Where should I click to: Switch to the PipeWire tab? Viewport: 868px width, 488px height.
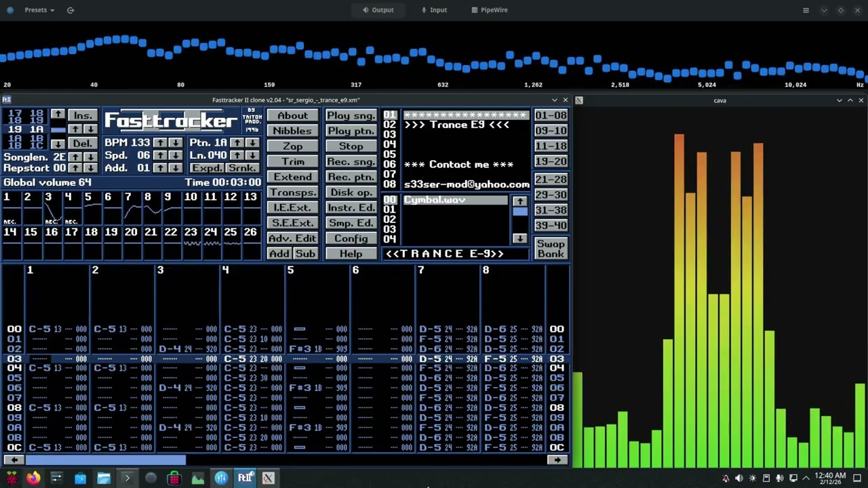click(x=490, y=10)
